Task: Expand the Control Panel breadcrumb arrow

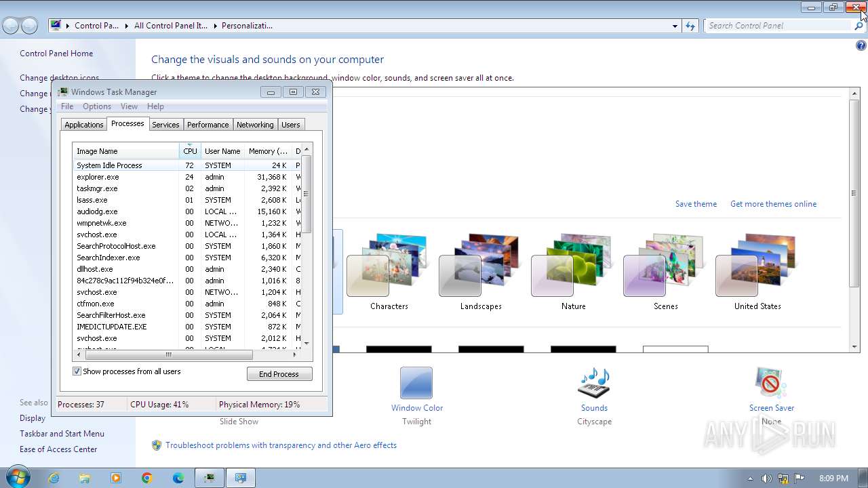Action: (x=125, y=26)
